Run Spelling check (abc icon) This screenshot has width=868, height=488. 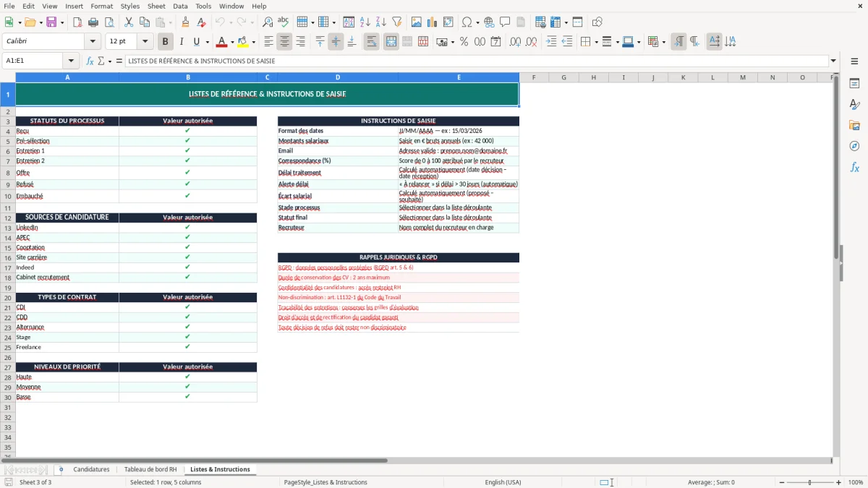pos(284,22)
